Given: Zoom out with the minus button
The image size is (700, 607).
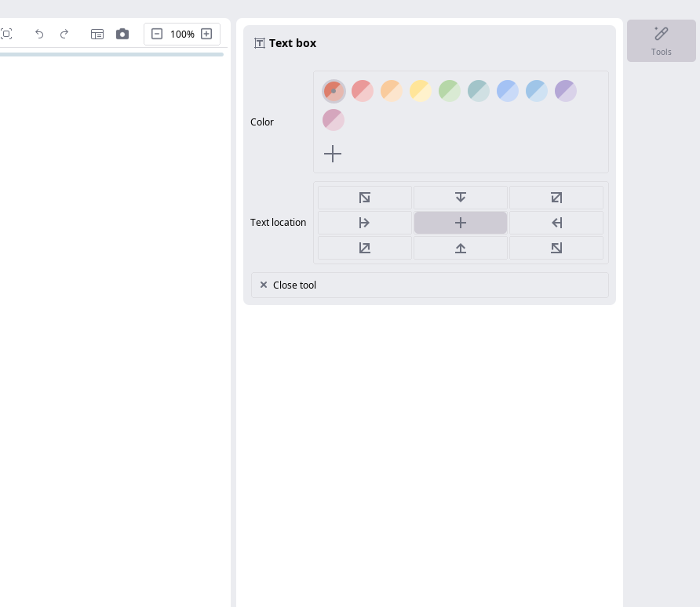Looking at the screenshot, I should pos(157,34).
